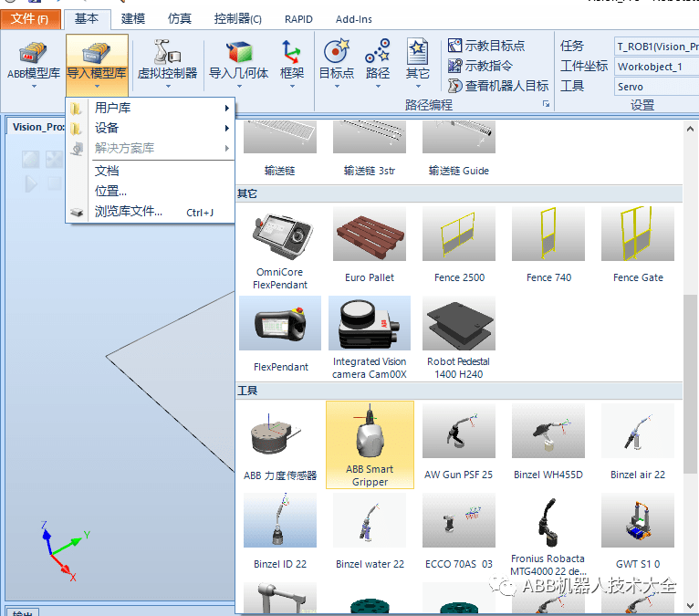Click the 导入模型库 import library icon
The image size is (699, 616).
tap(97, 53)
